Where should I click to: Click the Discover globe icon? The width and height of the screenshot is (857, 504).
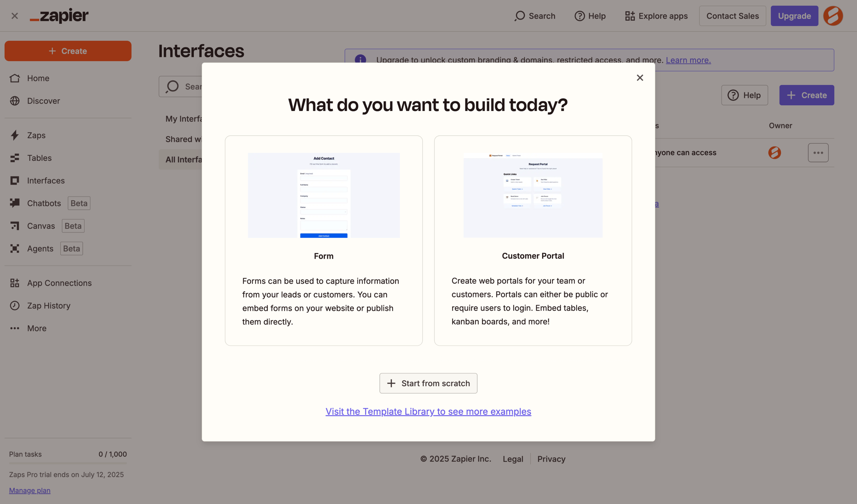(x=15, y=101)
